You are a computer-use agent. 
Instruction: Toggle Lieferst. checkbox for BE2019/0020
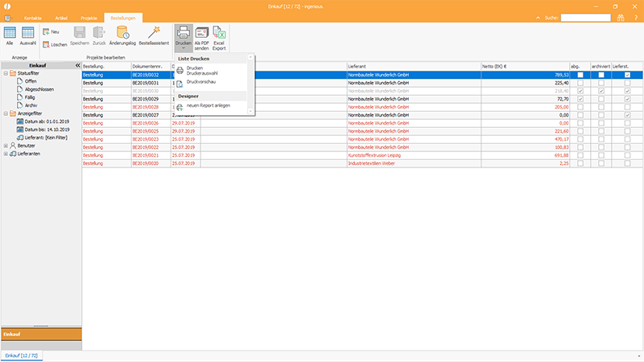pyautogui.click(x=627, y=163)
